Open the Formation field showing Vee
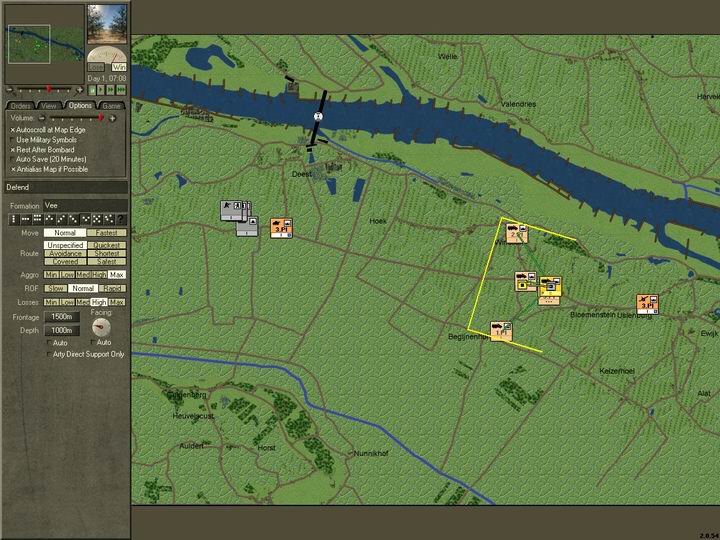Viewport: 720px width, 540px height. pyautogui.click(x=85, y=205)
